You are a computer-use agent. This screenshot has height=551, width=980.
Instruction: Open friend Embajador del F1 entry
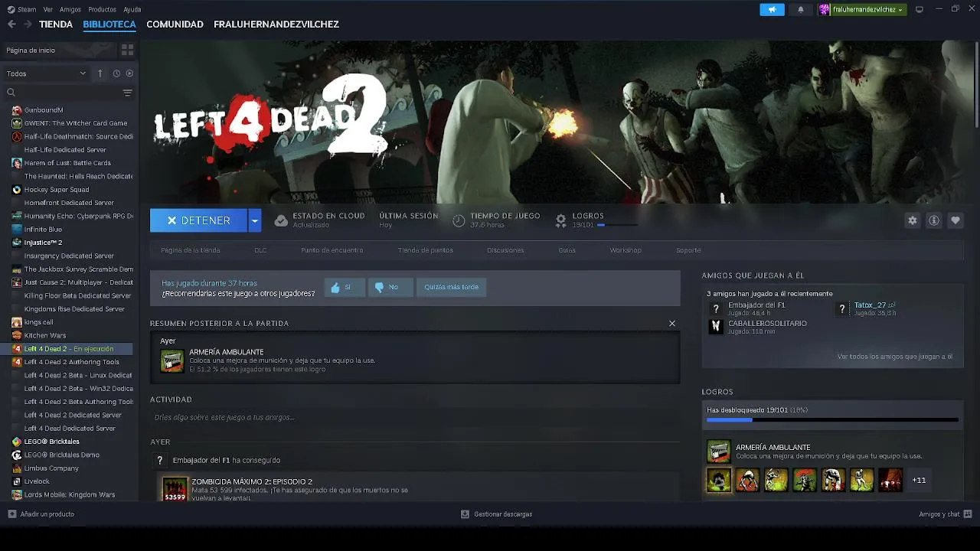point(746,308)
